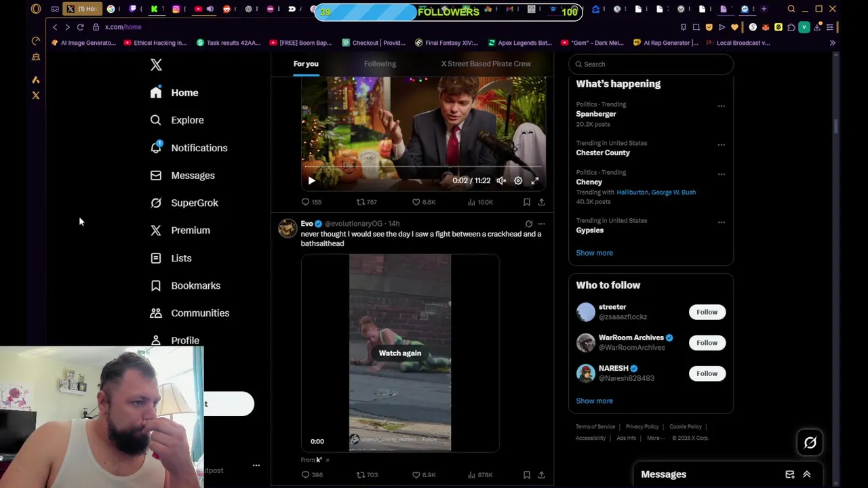Seek on the top video progress bar
Viewport: 868px width, 488px height.
pyautogui.click(x=423, y=167)
